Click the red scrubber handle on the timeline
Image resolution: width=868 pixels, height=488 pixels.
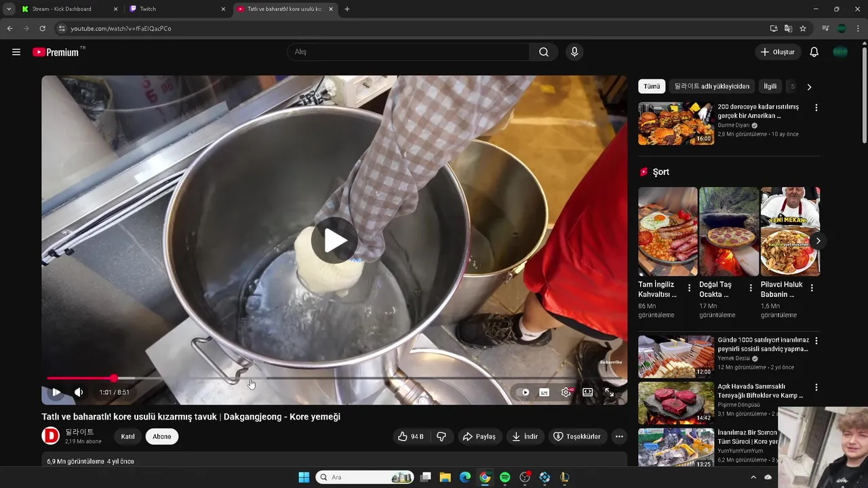point(114,378)
